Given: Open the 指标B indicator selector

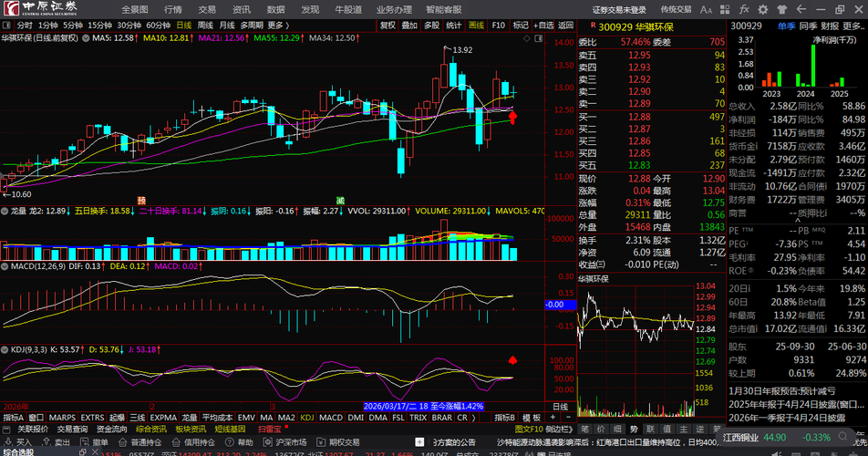Looking at the screenshot, I should click(504, 418).
